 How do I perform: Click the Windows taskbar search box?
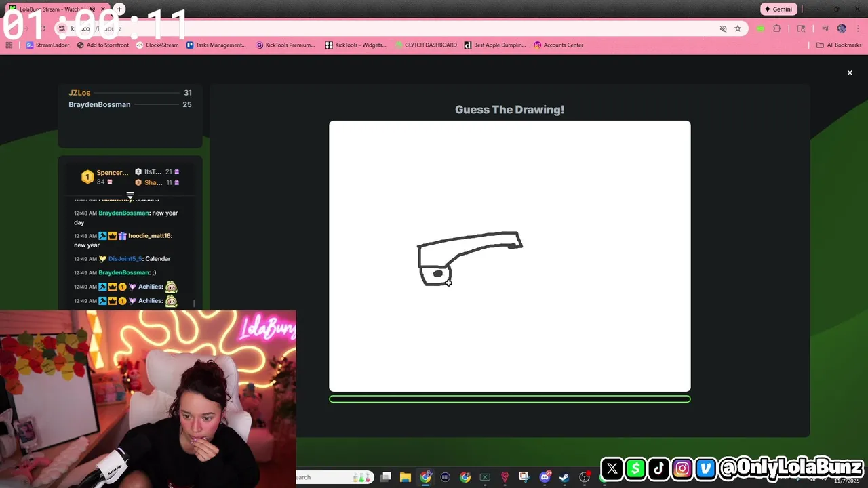(335, 477)
